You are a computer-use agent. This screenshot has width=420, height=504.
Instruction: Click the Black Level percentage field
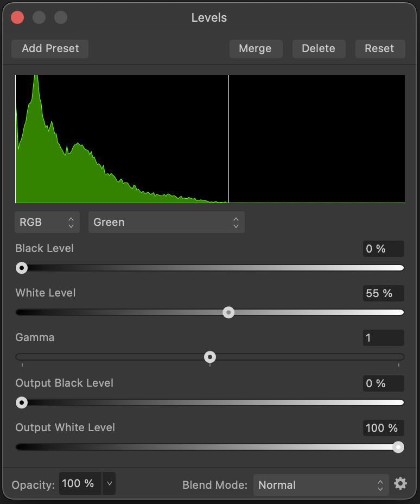(x=384, y=249)
